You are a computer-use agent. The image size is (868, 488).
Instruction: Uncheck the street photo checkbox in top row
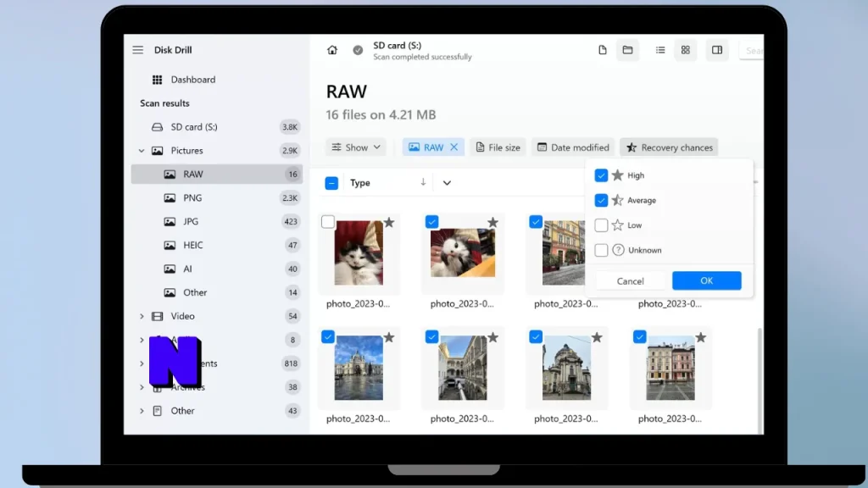coord(536,222)
